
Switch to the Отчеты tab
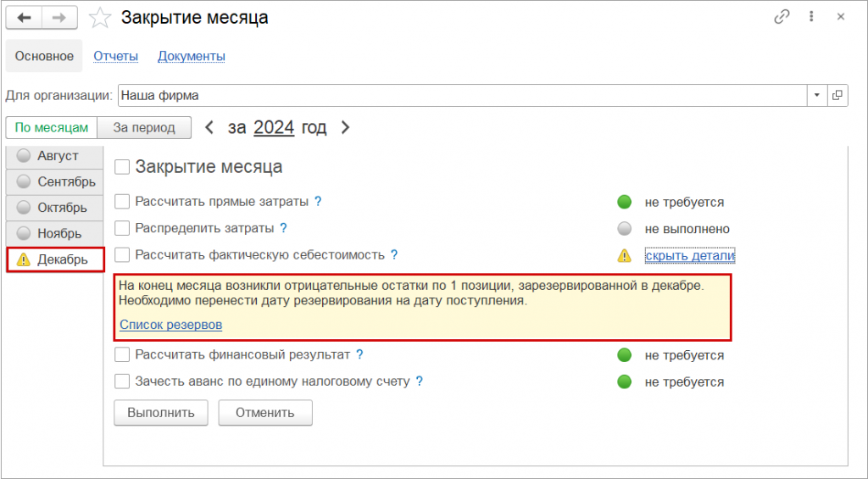click(115, 56)
